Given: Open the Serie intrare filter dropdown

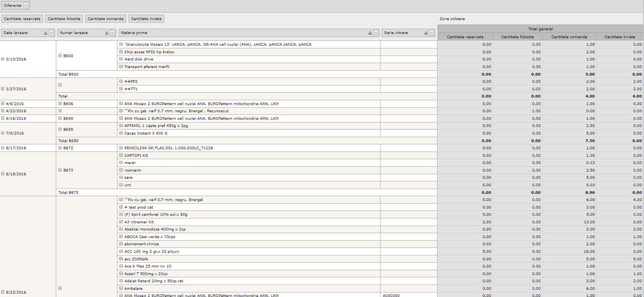Looking at the screenshot, I should pos(431,33).
